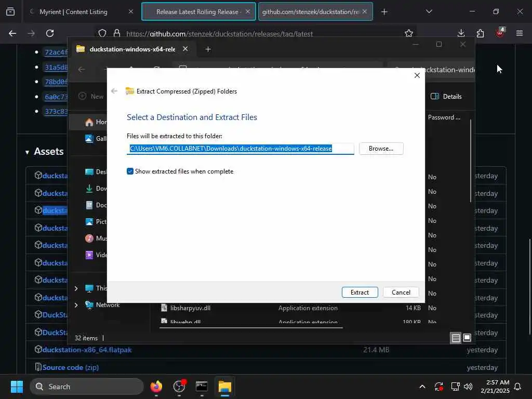Open commit link 373c83 on GitHub page
The image size is (532, 399).
(x=56, y=111)
